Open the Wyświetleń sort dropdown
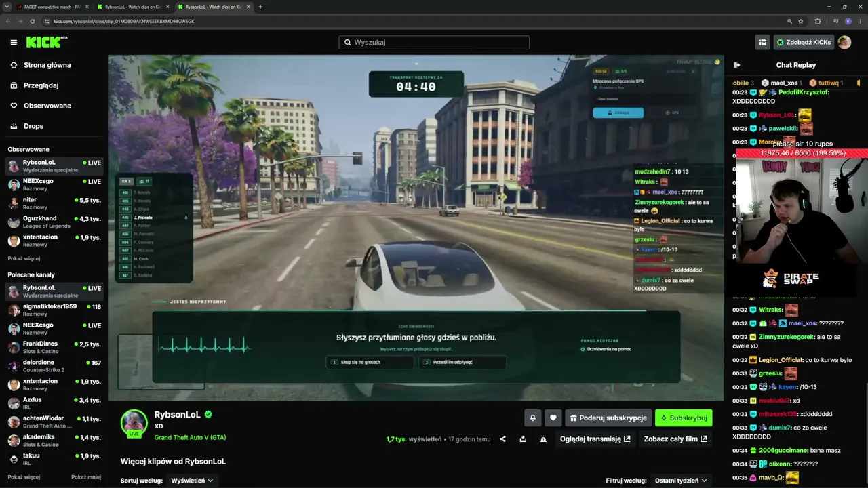868x488 pixels. click(x=192, y=481)
